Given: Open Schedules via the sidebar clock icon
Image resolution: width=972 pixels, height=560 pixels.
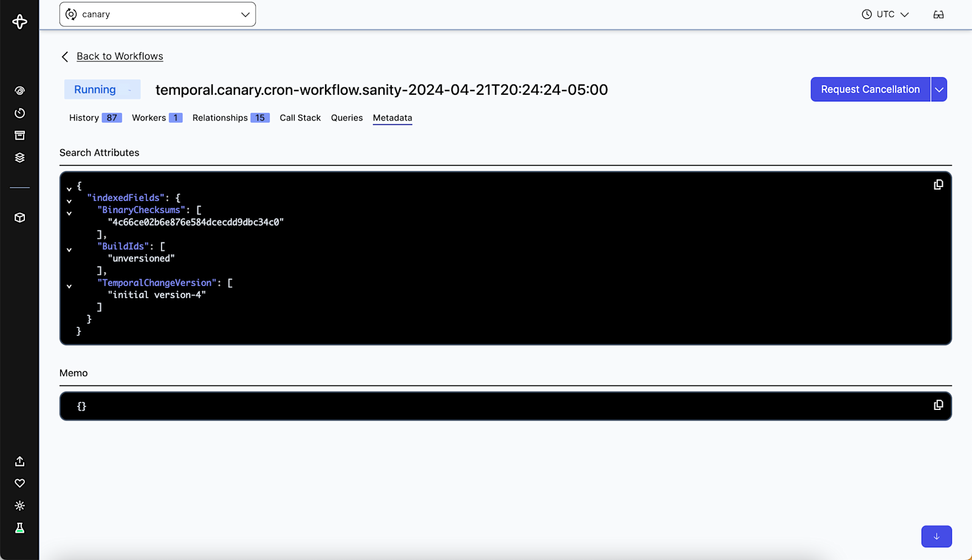Looking at the screenshot, I should pyautogui.click(x=19, y=113).
